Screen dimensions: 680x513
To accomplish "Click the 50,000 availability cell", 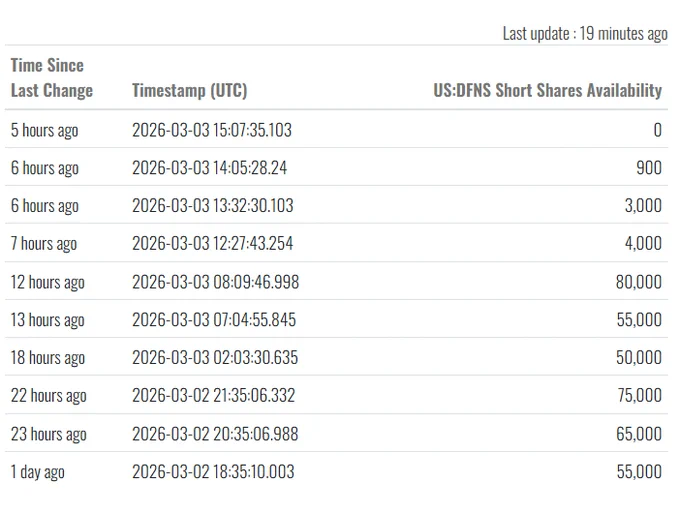I will pos(639,357).
